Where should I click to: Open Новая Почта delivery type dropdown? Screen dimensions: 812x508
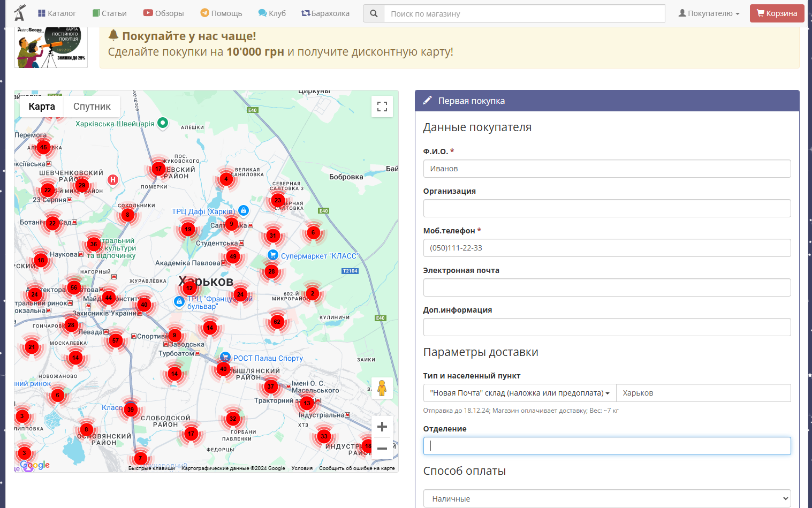(520, 393)
